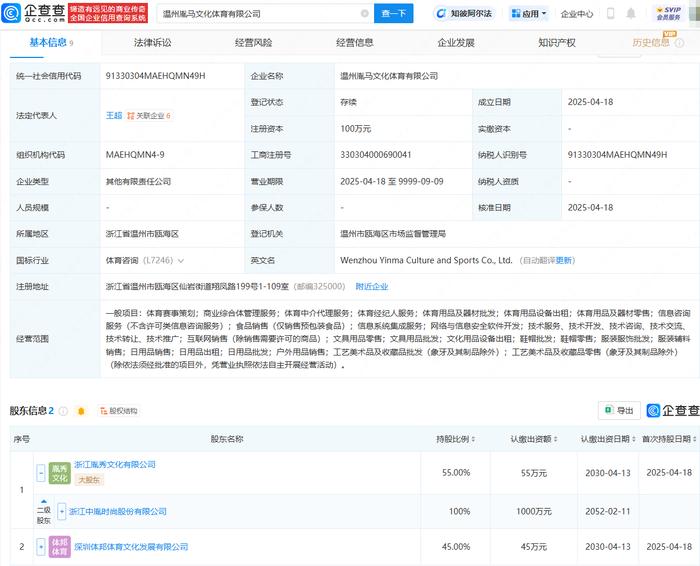The image size is (700, 566).
Task: Open 深圳体邦体育文化发展有限公司 link
Action: 131,547
